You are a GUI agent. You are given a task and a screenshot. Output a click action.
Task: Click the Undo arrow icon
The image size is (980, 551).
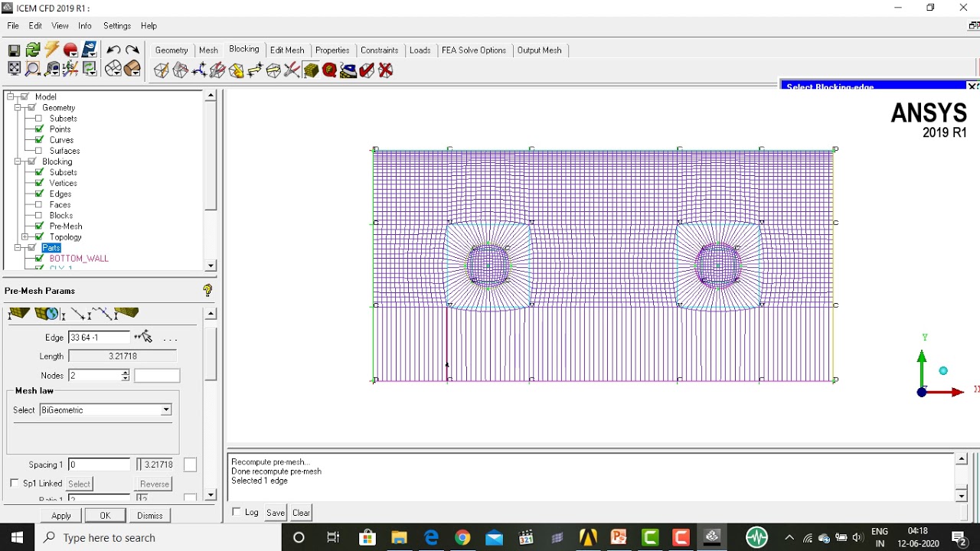(113, 51)
